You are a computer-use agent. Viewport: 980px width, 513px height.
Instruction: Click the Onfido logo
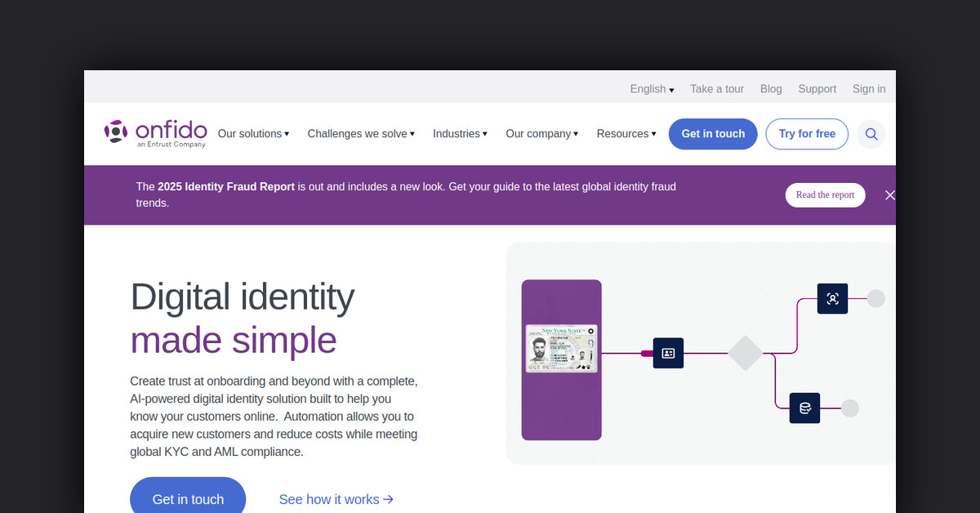pyautogui.click(x=155, y=133)
